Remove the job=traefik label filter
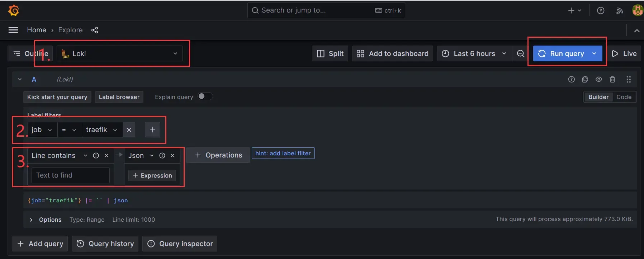 coord(129,130)
